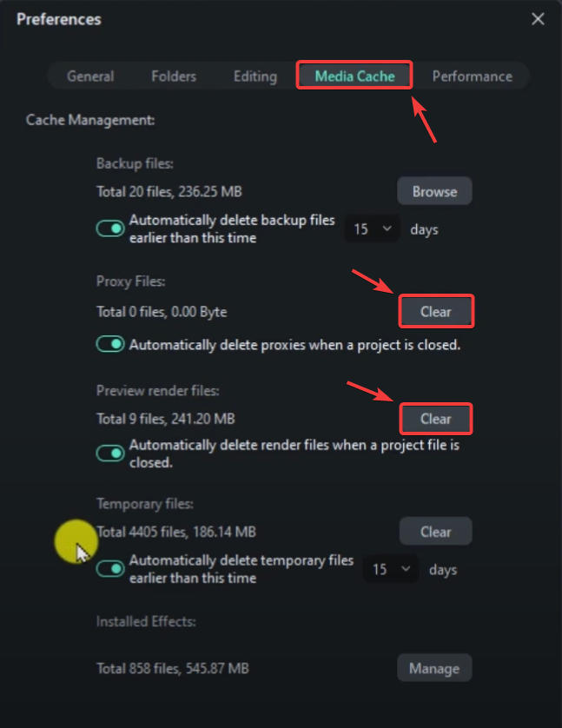Switch to the General tab
Image resolution: width=562 pixels, height=728 pixels.
pyautogui.click(x=90, y=76)
